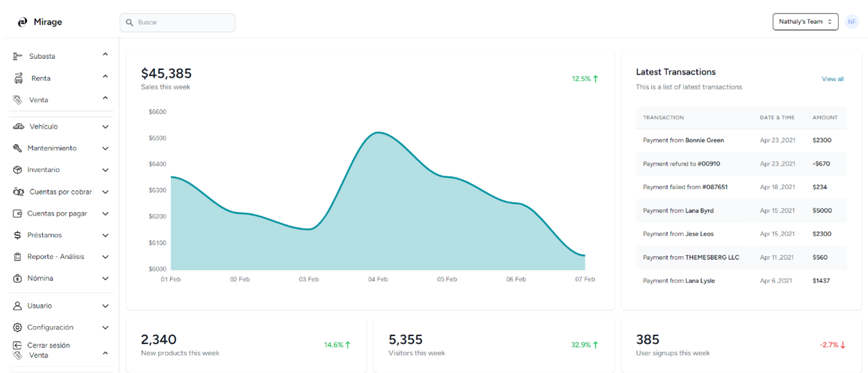Screen dimensions: 868x373
Task: Click the Buscar search field
Action: [177, 22]
